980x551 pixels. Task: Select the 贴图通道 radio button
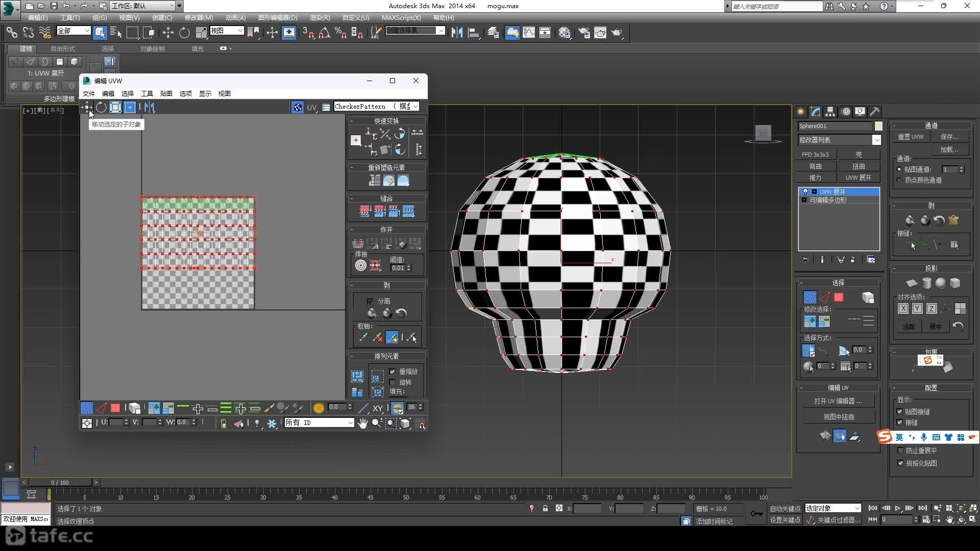coord(899,169)
